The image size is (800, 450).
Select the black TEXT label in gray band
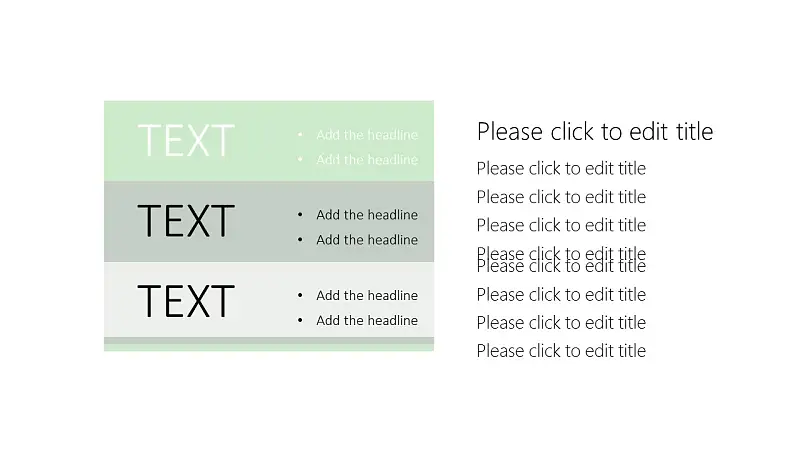tap(186, 220)
